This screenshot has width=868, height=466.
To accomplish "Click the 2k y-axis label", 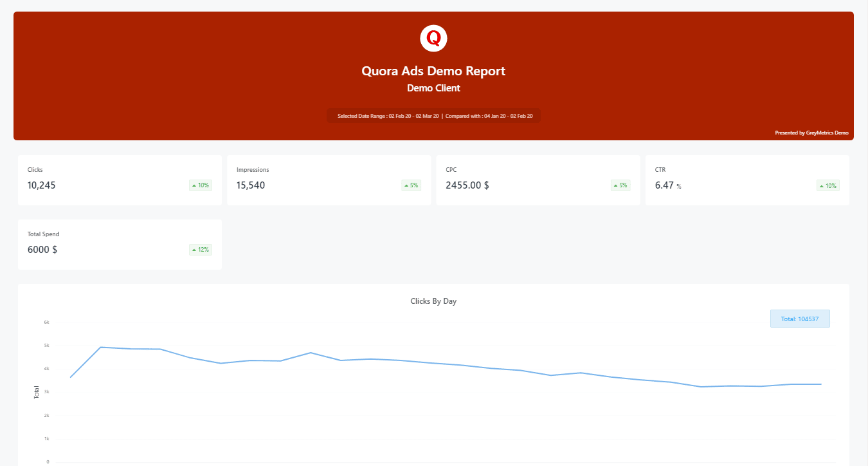I will pos(46,415).
